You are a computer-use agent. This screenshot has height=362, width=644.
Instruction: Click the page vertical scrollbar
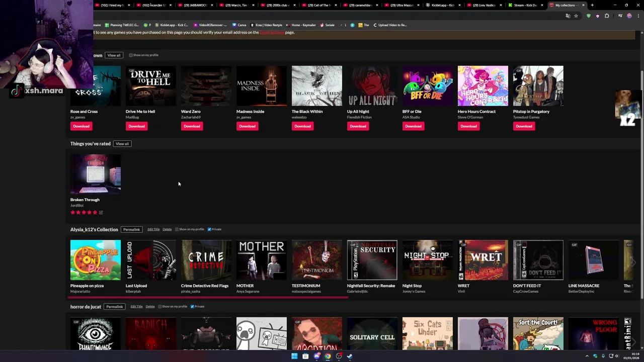tap(641, 186)
